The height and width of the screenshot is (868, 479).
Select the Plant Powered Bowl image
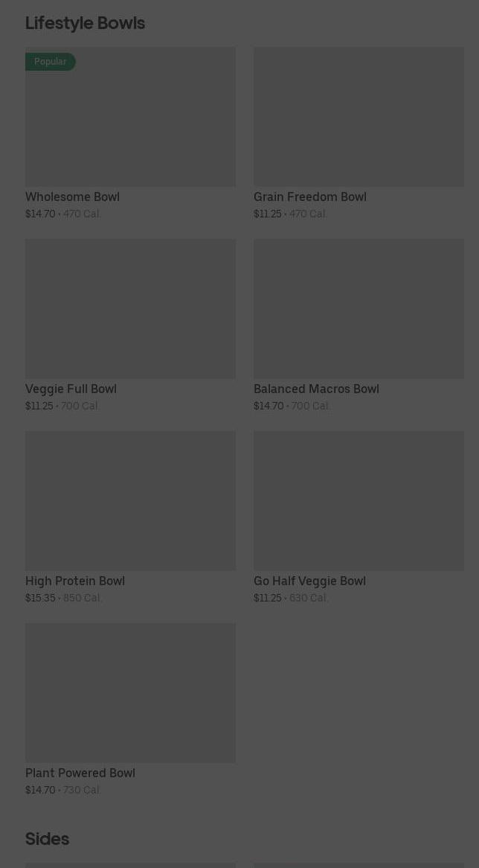click(131, 693)
